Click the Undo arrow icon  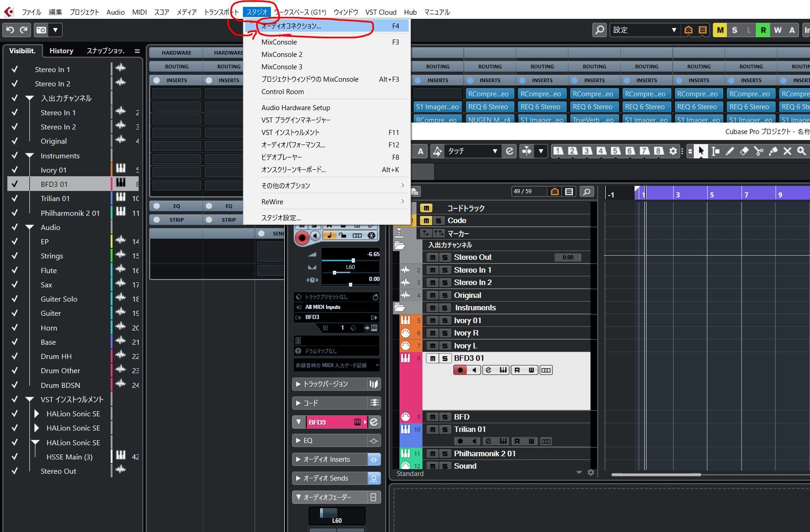(10, 30)
